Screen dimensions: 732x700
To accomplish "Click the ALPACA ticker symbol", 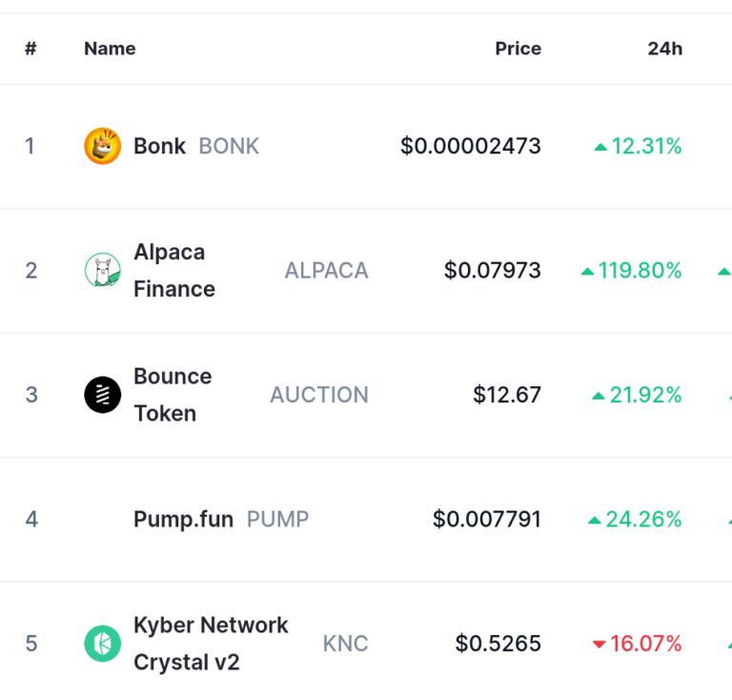I will [x=327, y=271].
